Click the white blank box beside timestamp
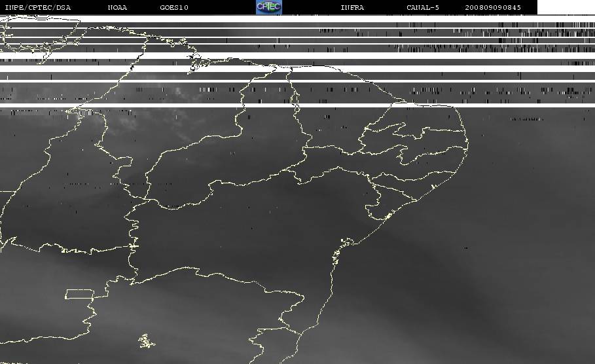The image size is (595, 364). pos(566,7)
